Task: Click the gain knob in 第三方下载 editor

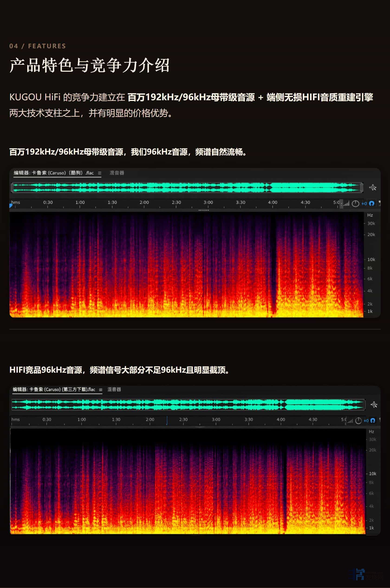Action: (x=358, y=421)
